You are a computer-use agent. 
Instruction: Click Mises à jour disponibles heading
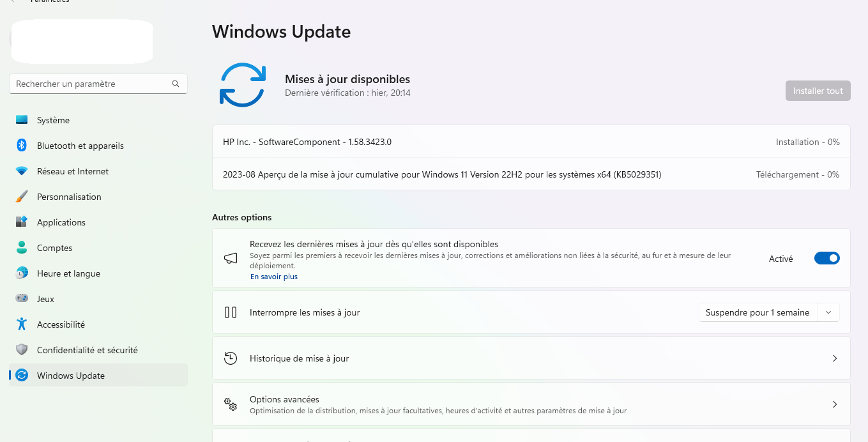click(347, 79)
